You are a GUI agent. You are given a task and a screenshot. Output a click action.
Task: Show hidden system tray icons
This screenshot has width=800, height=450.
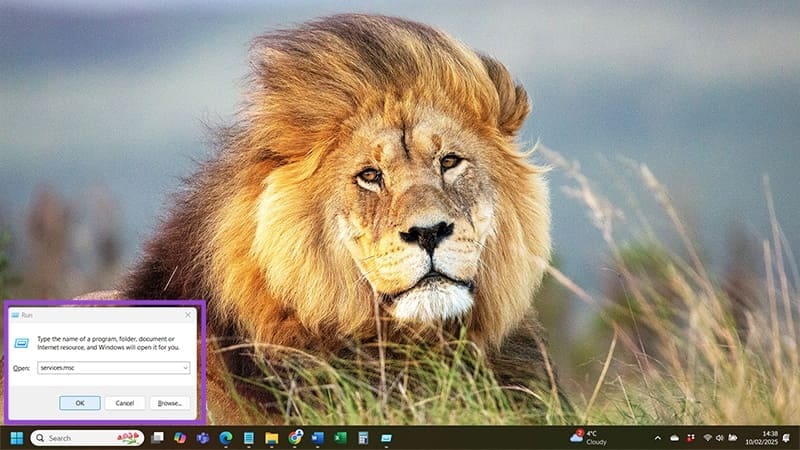pos(657,438)
